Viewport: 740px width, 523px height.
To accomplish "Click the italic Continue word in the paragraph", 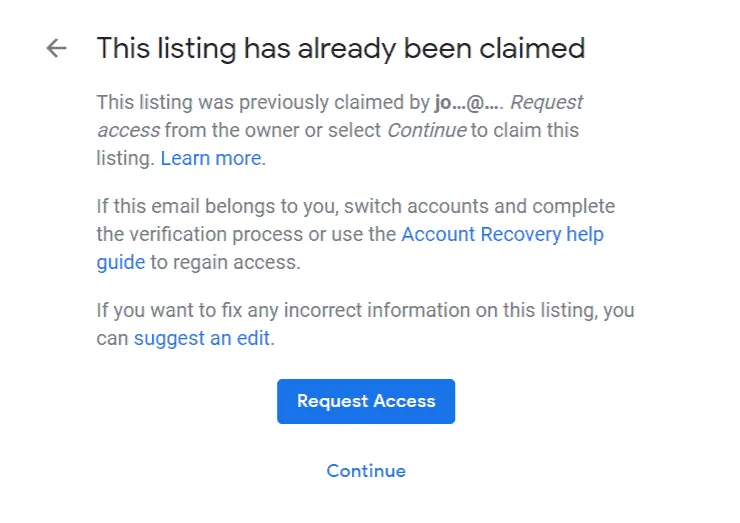I will (x=426, y=131).
